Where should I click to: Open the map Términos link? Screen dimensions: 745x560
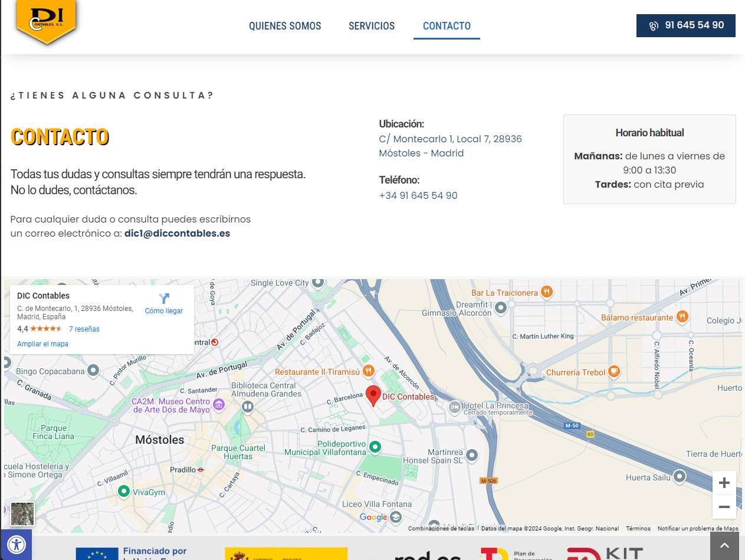pyautogui.click(x=638, y=529)
